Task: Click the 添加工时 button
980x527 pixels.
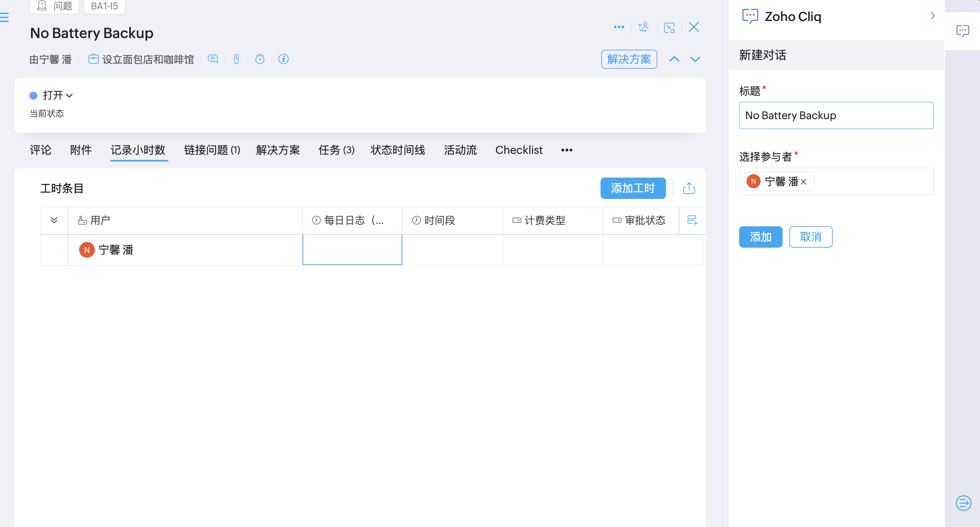Action: (633, 188)
